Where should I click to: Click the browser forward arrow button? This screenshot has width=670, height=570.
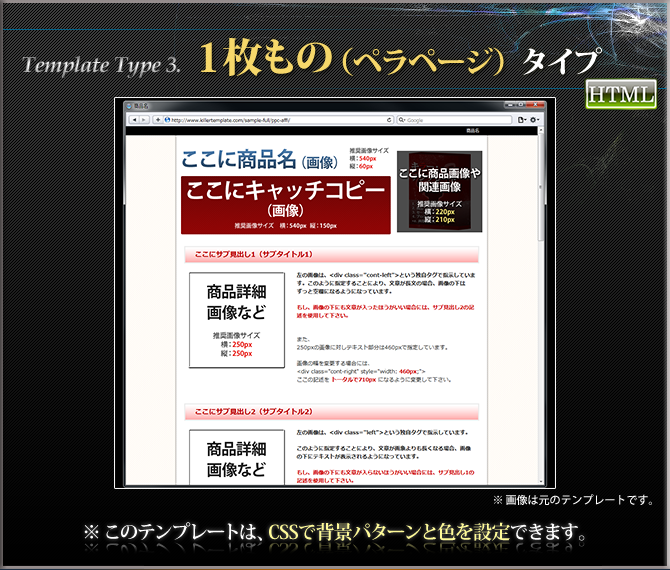[144, 120]
